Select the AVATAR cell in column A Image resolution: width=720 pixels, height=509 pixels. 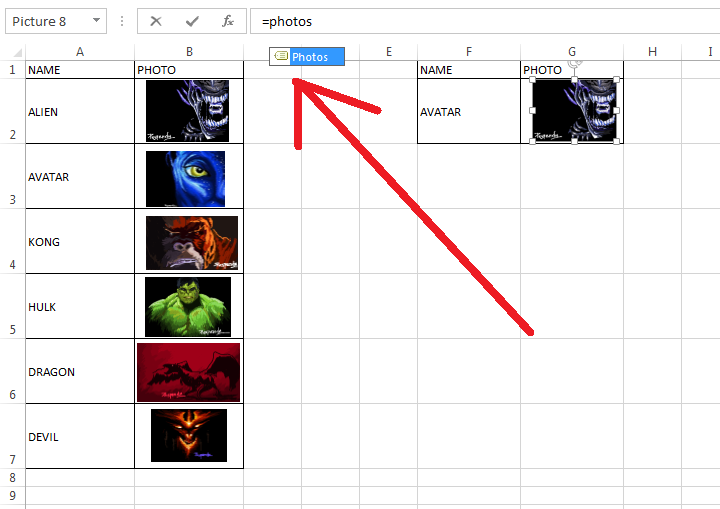(80, 176)
